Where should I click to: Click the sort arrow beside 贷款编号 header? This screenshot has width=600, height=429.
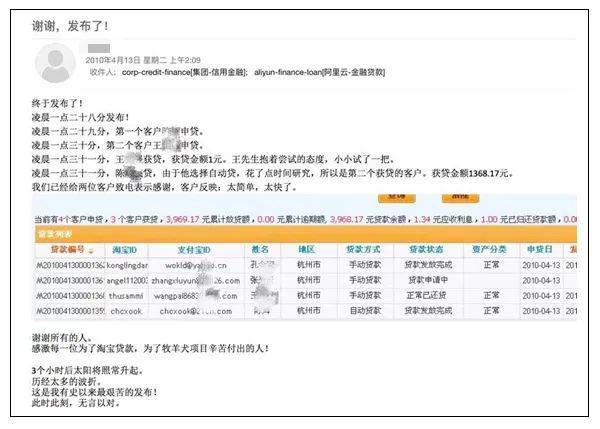click(x=91, y=251)
